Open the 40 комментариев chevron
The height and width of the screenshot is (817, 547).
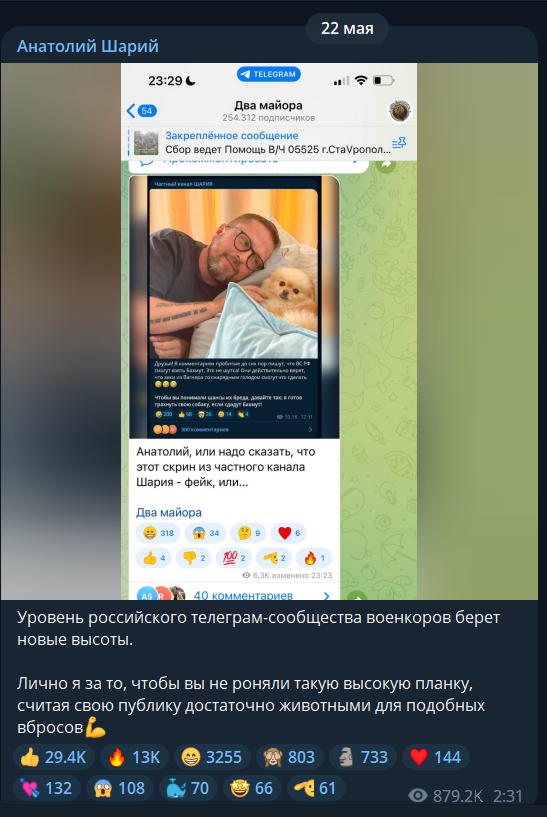point(327,596)
